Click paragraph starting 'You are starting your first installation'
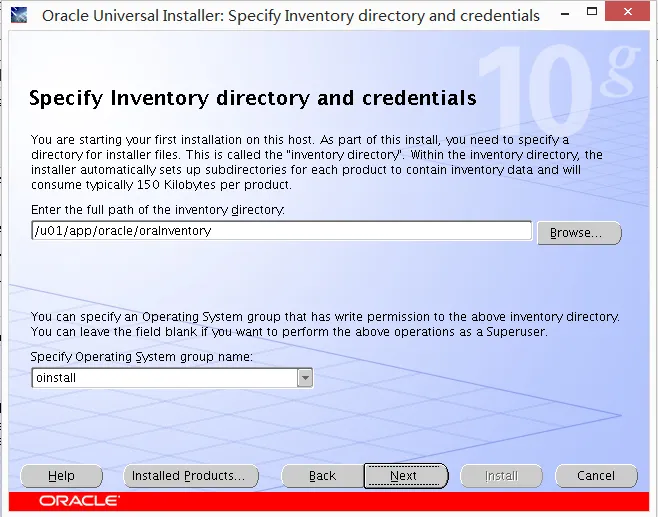 [317, 162]
